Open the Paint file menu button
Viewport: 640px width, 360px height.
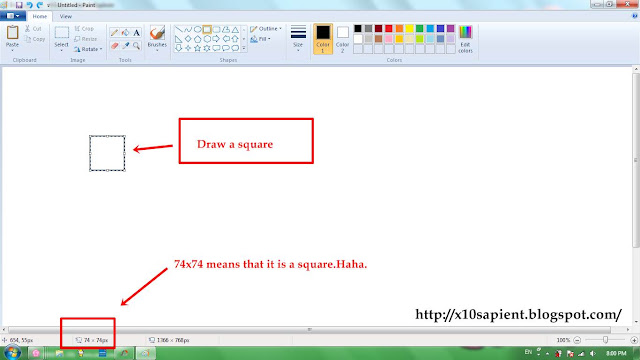[x=13, y=16]
